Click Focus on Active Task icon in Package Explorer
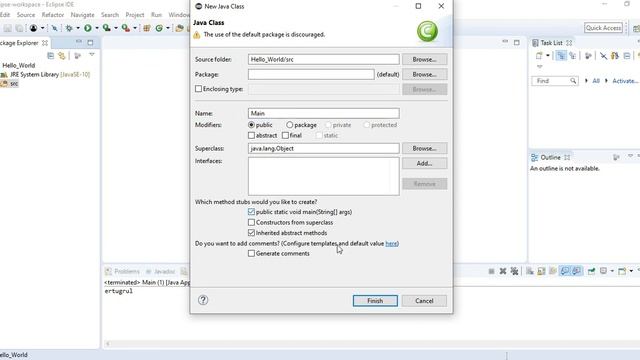 (x=78, y=56)
